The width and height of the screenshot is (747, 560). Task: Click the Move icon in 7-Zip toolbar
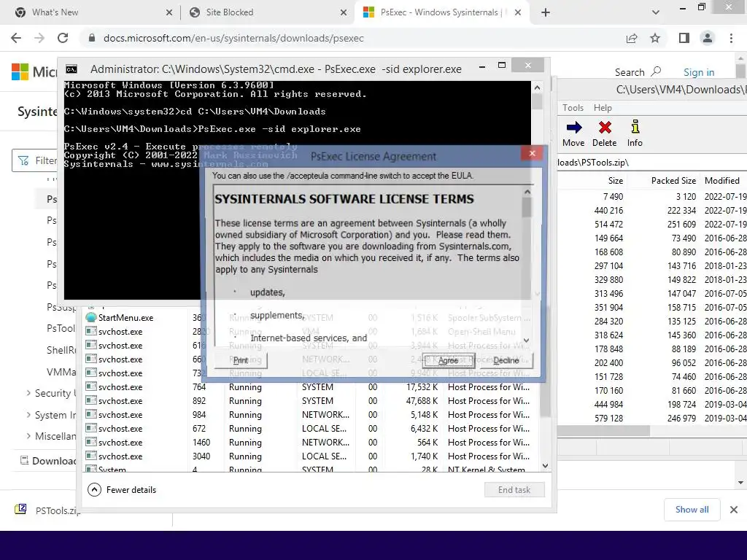tap(573, 134)
